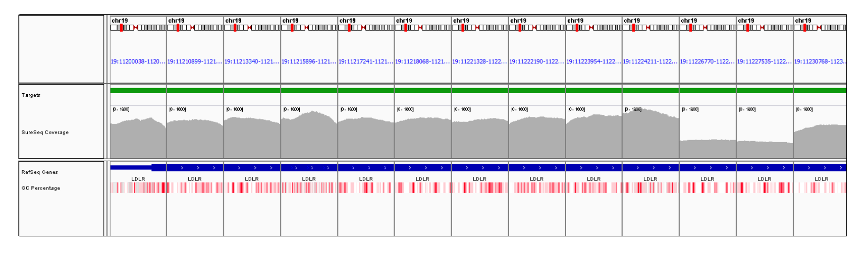The image size is (868, 253).
Task: Click blue LDLR exon bar in the 19:11222190 panel
Action: tap(536, 168)
